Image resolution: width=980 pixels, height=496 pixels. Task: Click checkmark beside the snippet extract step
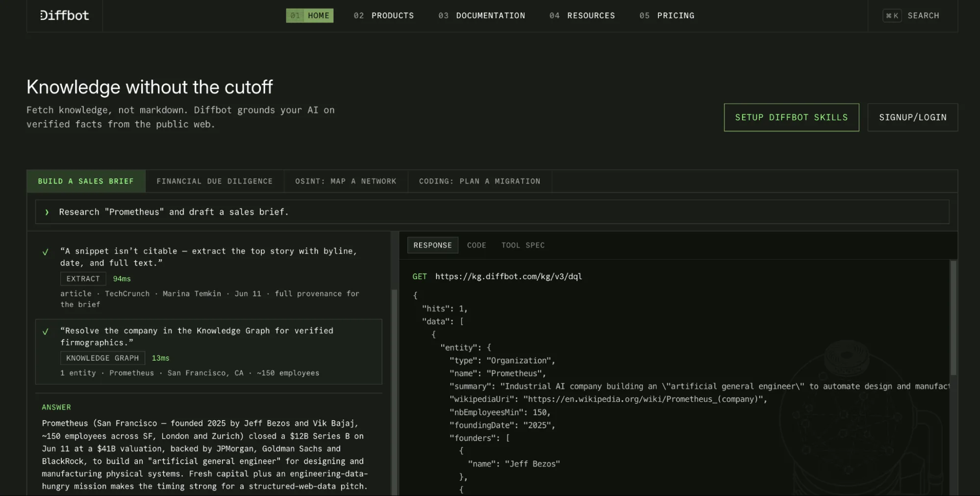tap(46, 252)
